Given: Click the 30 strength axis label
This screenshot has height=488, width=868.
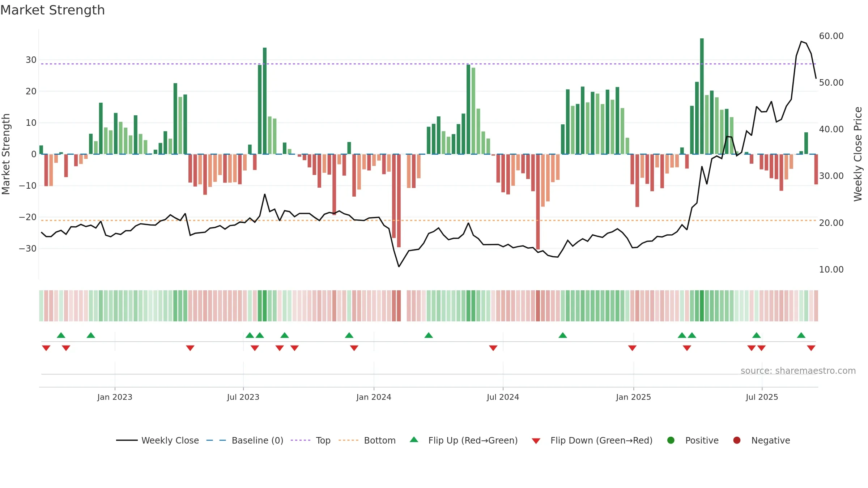Looking at the screenshot, I should pos(31,60).
